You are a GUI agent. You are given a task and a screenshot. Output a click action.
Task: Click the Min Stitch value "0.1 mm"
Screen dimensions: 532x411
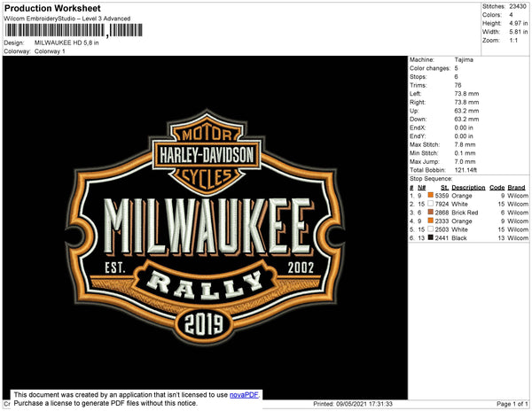pyautogui.click(x=465, y=153)
